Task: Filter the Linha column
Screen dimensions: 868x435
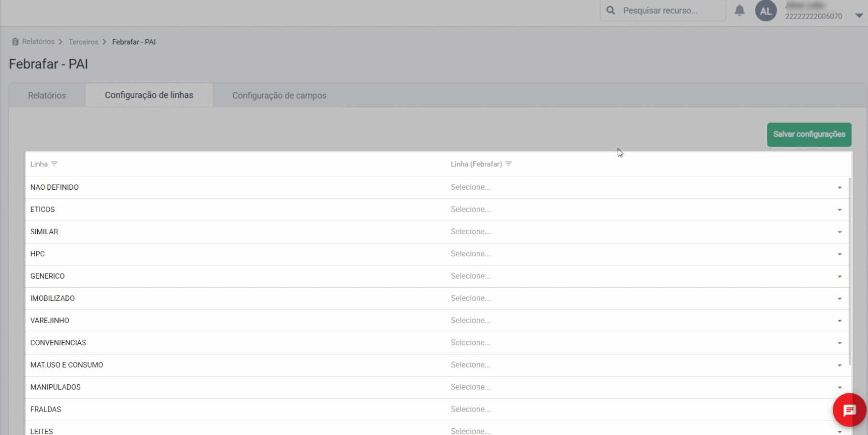Action: (54, 164)
